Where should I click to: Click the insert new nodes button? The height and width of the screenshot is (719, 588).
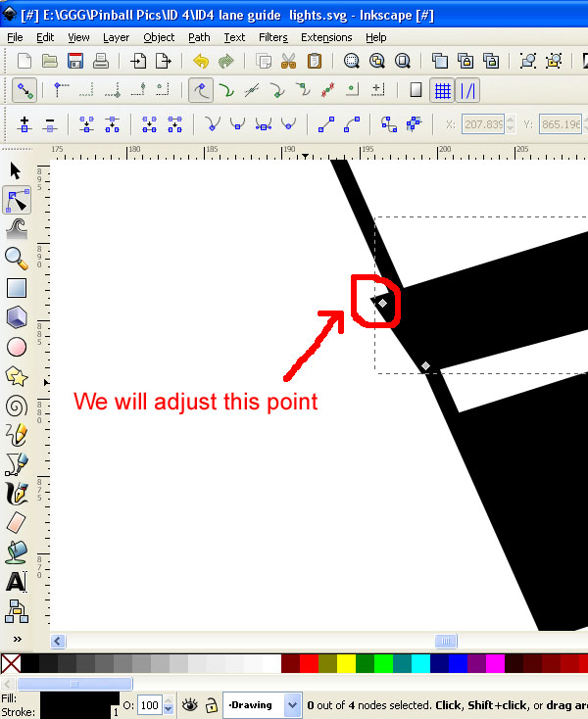coord(24,124)
